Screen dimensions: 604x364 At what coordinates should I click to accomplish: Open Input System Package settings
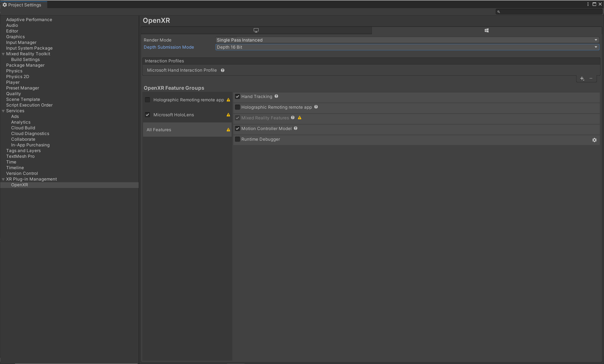coord(29,48)
